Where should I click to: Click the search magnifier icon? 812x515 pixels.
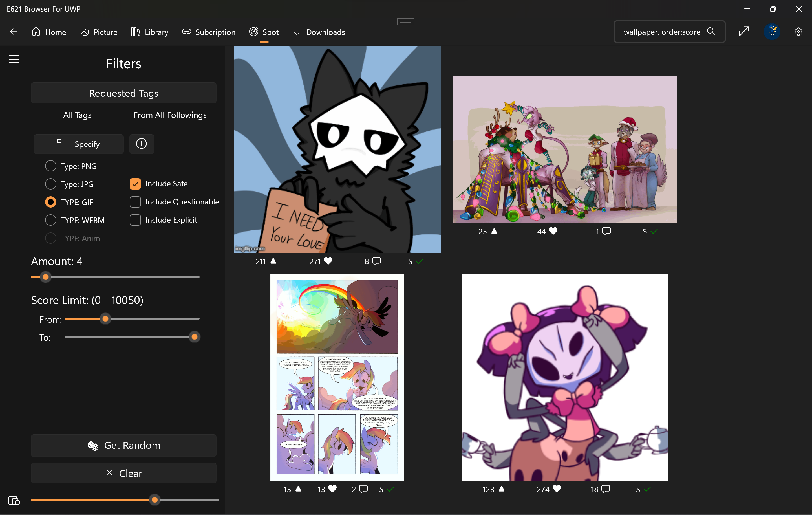point(711,32)
